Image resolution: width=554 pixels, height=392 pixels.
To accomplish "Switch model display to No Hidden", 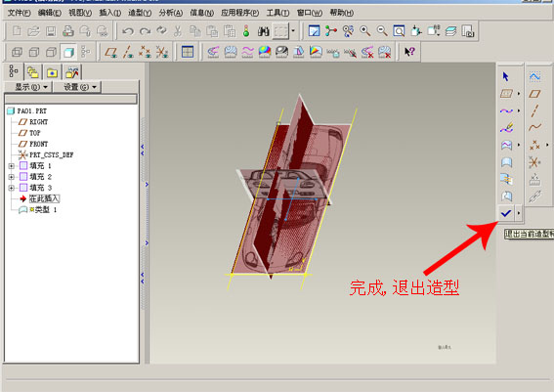I will [x=51, y=52].
